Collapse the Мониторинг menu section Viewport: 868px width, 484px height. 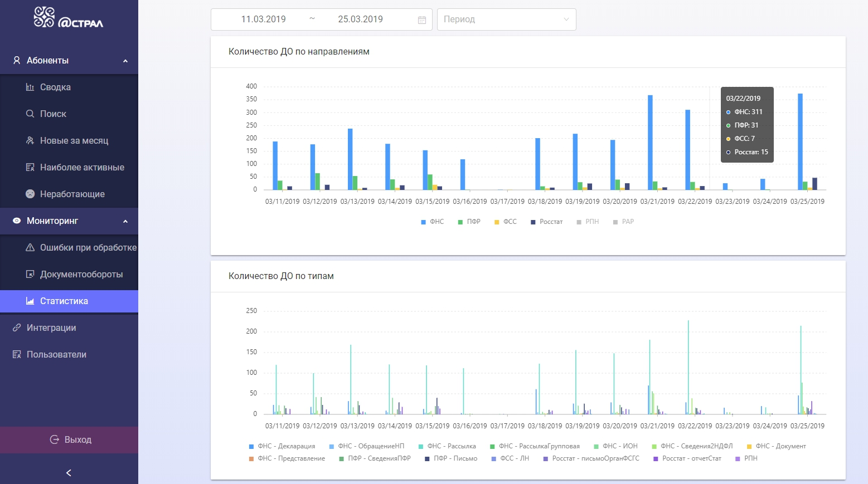tap(125, 221)
